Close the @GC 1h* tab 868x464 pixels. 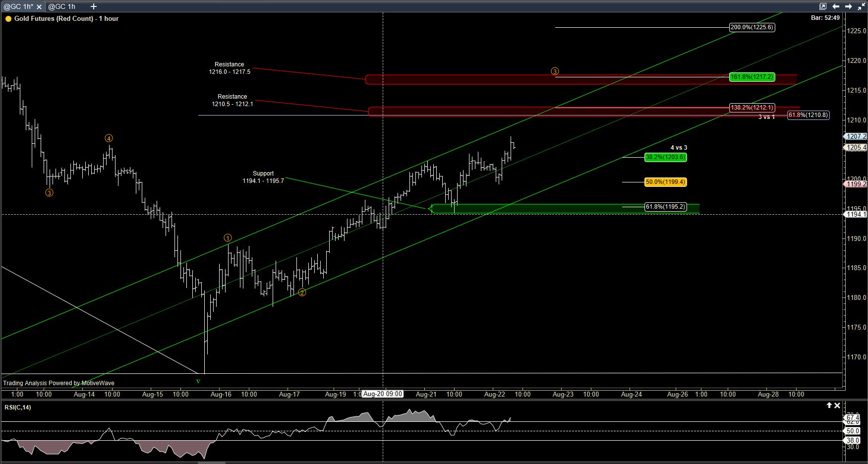(x=39, y=7)
